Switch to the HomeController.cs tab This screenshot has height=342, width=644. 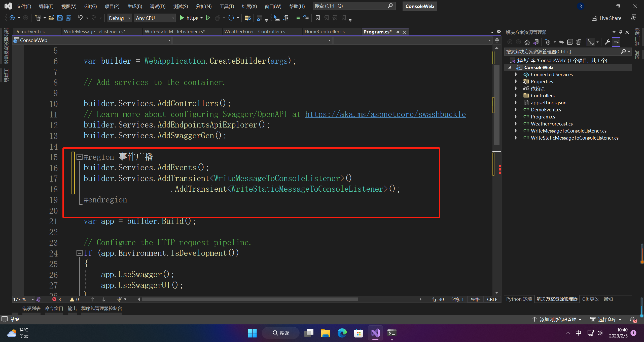(324, 32)
